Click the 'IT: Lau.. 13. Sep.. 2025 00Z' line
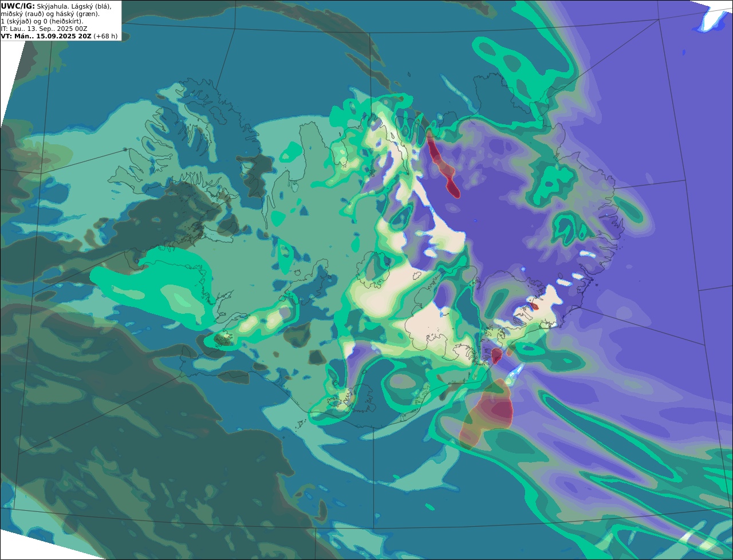This screenshot has width=733, height=560. click(44, 29)
